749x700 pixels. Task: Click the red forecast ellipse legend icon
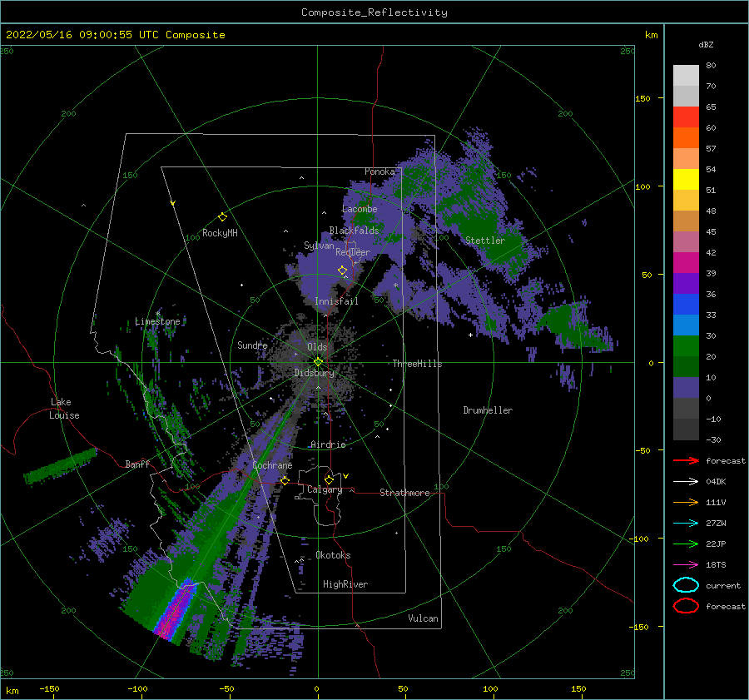tap(686, 606)
